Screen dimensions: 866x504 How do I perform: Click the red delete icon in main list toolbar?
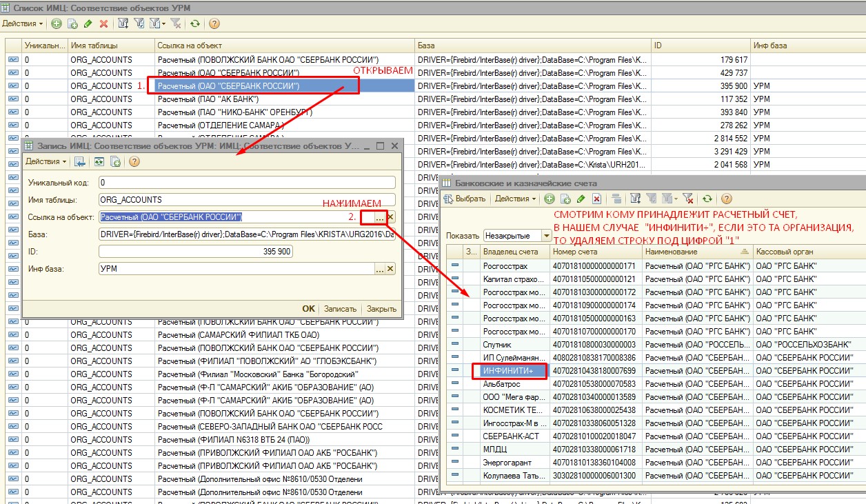click(x=104, y=23)
